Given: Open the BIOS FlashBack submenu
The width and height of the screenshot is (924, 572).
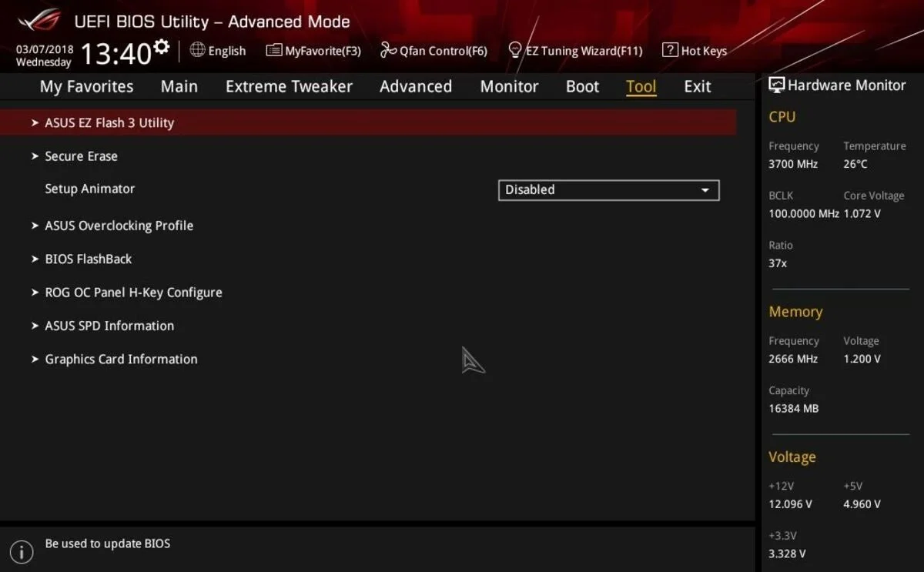Looking at the screenshot, I should coord(88,259).
